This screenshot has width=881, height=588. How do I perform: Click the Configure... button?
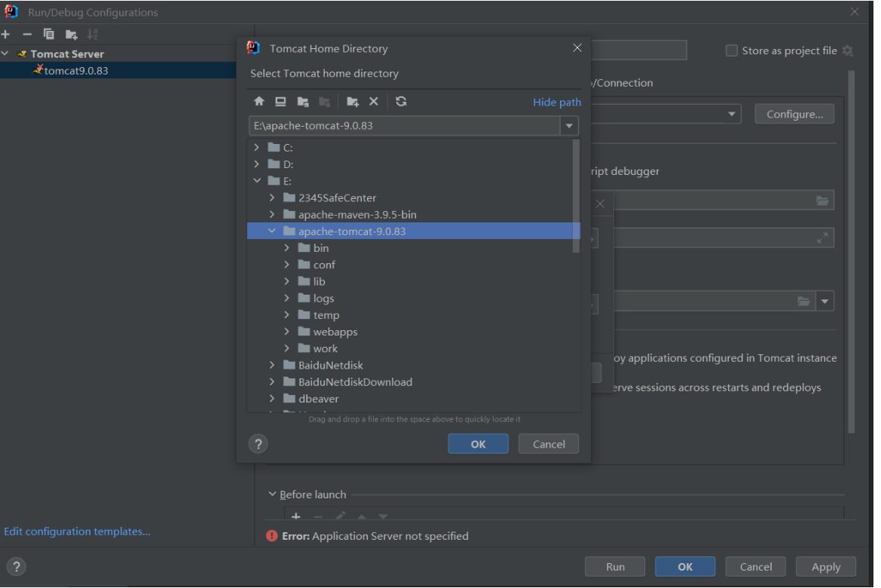[794, 114]
